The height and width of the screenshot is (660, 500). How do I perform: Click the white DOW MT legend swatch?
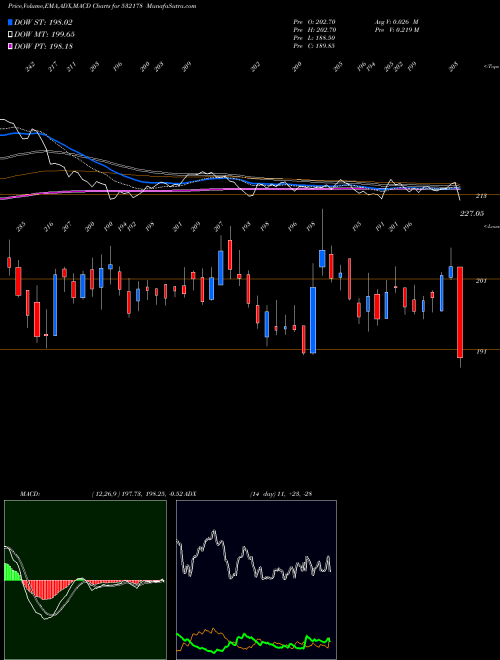[11, 35]
